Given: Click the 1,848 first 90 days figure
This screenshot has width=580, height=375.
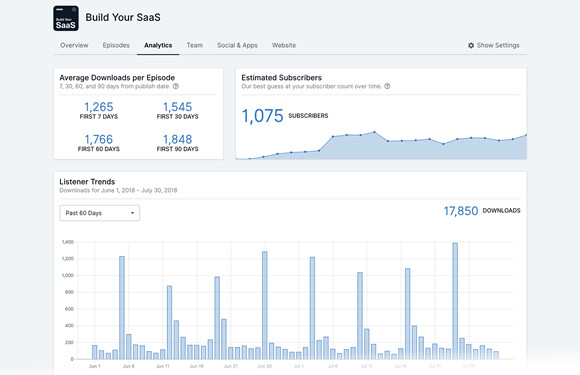Looking at the screenshot, I should 178,139.
